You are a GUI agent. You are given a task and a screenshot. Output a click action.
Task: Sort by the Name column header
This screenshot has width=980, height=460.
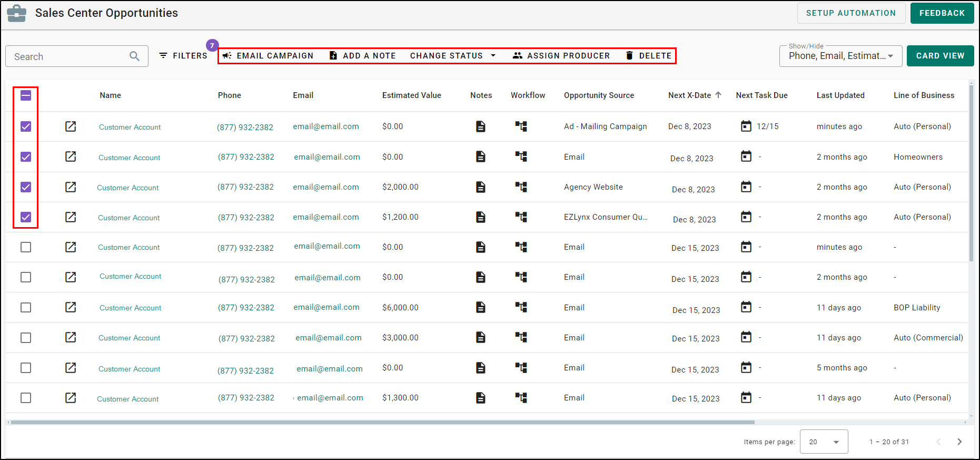coord(111,95)
